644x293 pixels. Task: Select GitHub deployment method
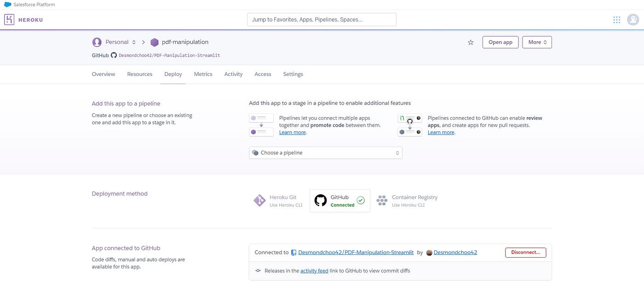[x=339, y=201]
